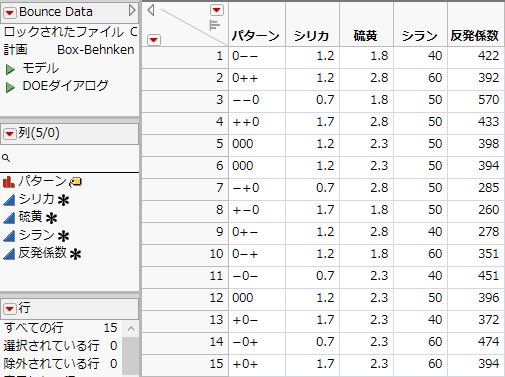Screen dimensions: 505x377
Task: Click the モデル script label
Action: [41, 68]
